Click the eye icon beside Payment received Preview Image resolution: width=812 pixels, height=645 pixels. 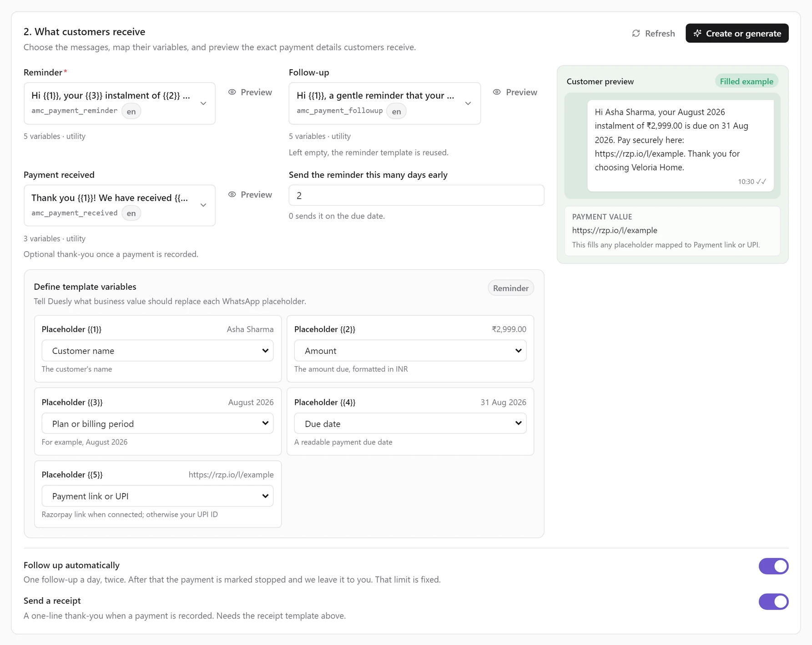(x=232, y=194)
